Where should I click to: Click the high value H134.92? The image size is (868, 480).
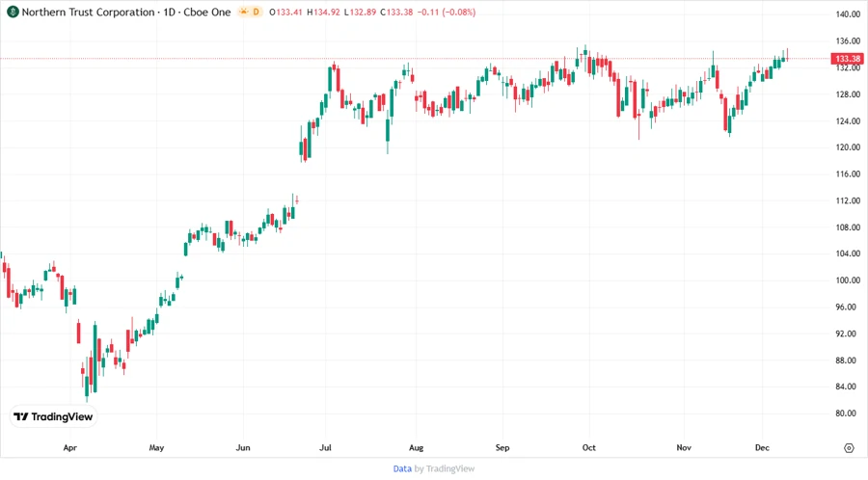[x=323, y=12]
